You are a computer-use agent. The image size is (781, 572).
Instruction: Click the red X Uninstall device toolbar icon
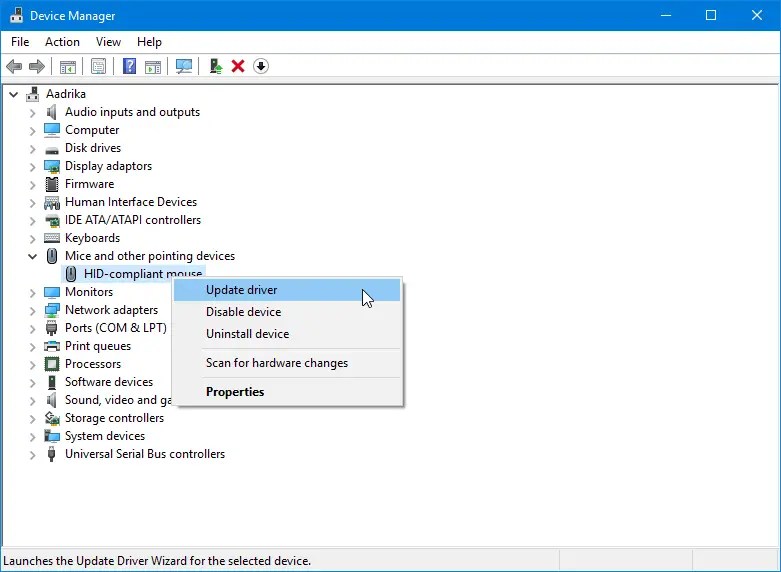(x=238, y=66)
